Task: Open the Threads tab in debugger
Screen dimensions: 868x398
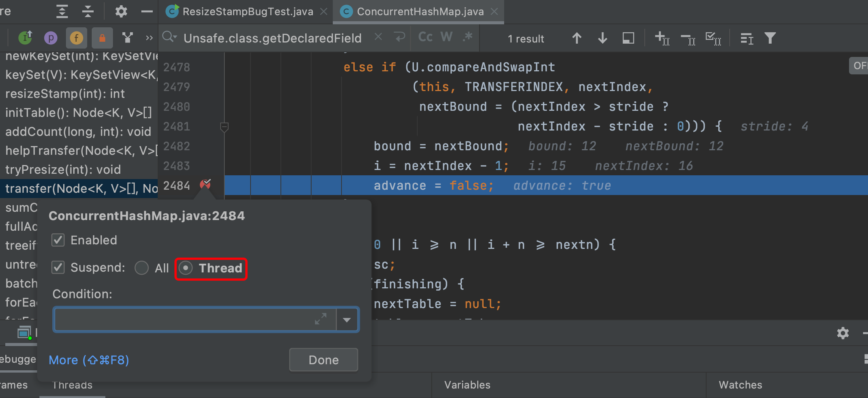Action: (x=72, y=385)
